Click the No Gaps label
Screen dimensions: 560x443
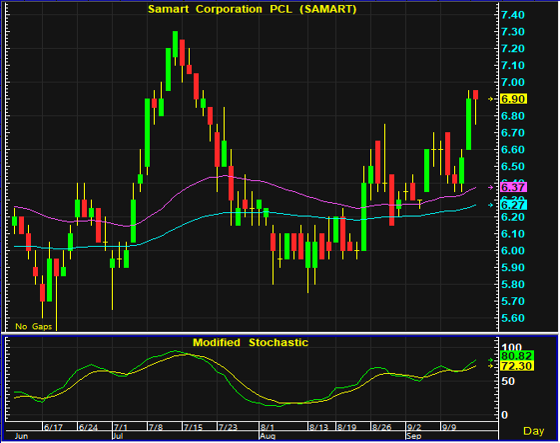[x=34, y=327]
